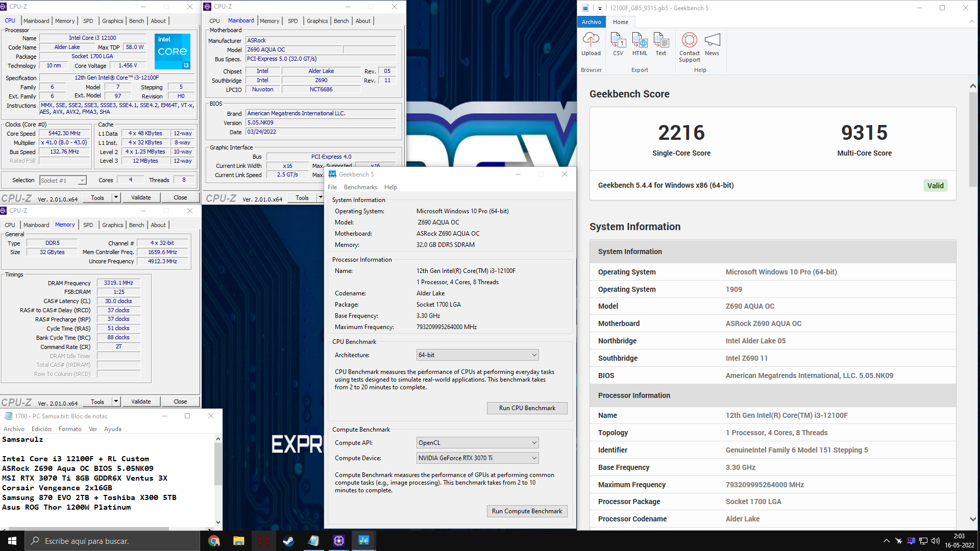Switch to Notepad via taskbar icon
Image resolution: width=980 pixels, height=551 pixels.
coord(313,541)
